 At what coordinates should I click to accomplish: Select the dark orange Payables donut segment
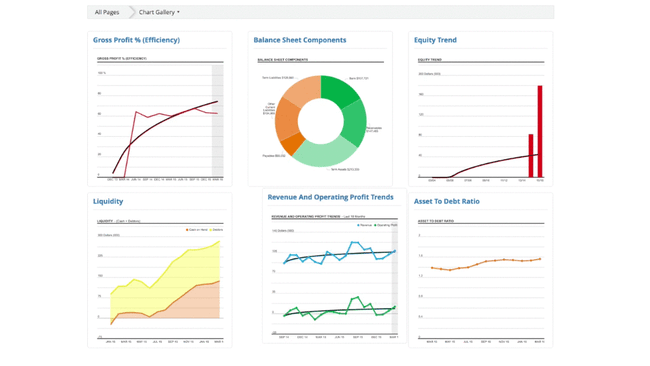coord(293,144)
